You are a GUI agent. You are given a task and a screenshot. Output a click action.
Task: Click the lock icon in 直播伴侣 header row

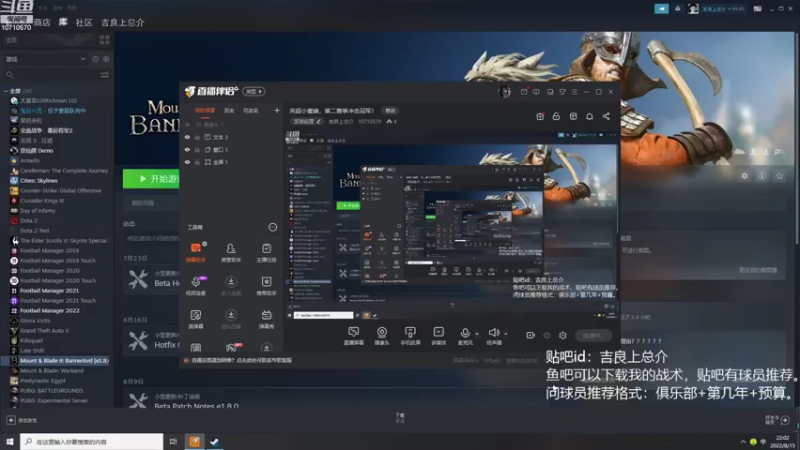click(x=556, y=116)
